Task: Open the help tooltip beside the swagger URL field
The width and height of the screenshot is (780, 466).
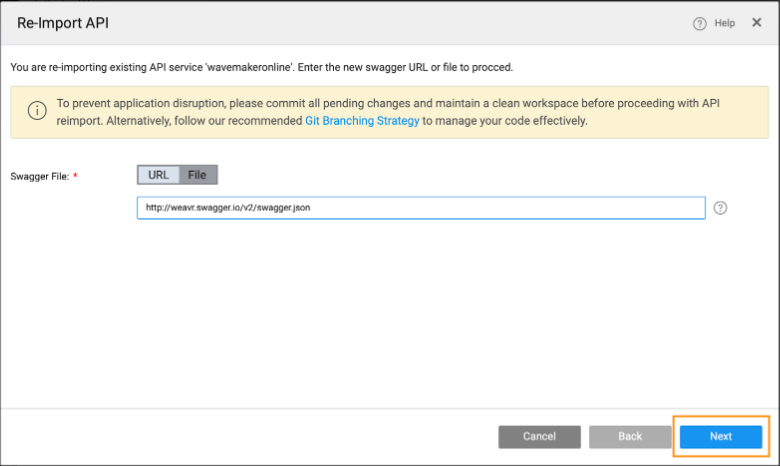Action: pos(720,208)
